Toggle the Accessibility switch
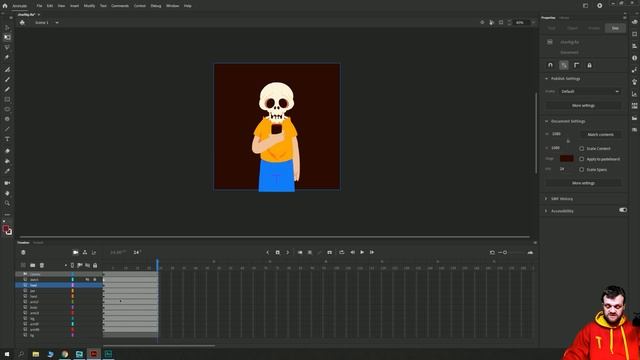 pos(623,210)
